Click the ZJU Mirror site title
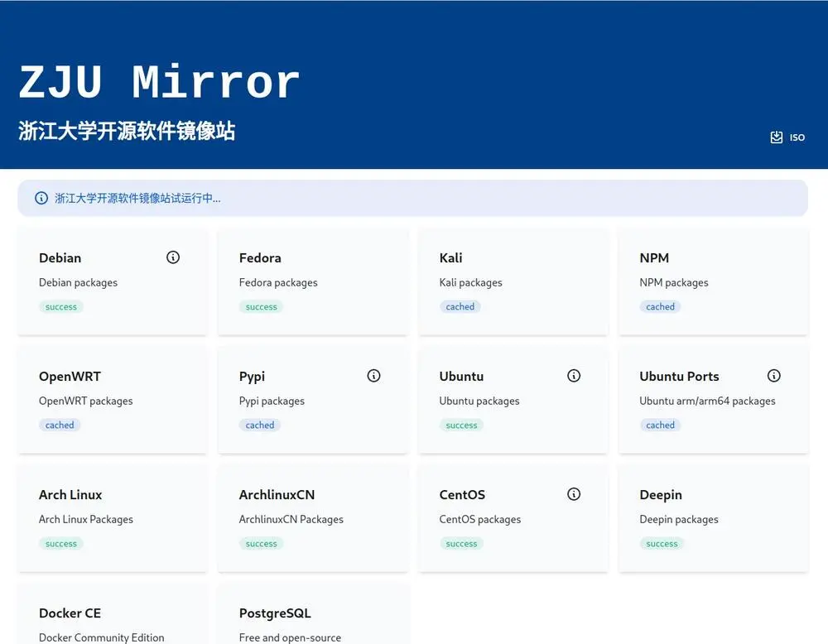This screenshot has height=644, width=828. click(159, 82)
